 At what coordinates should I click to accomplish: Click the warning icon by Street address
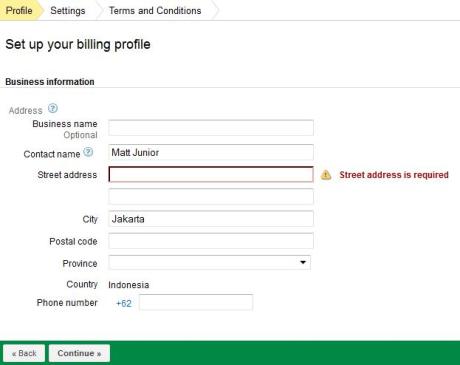pyautogui.click(x=326, y=175)
